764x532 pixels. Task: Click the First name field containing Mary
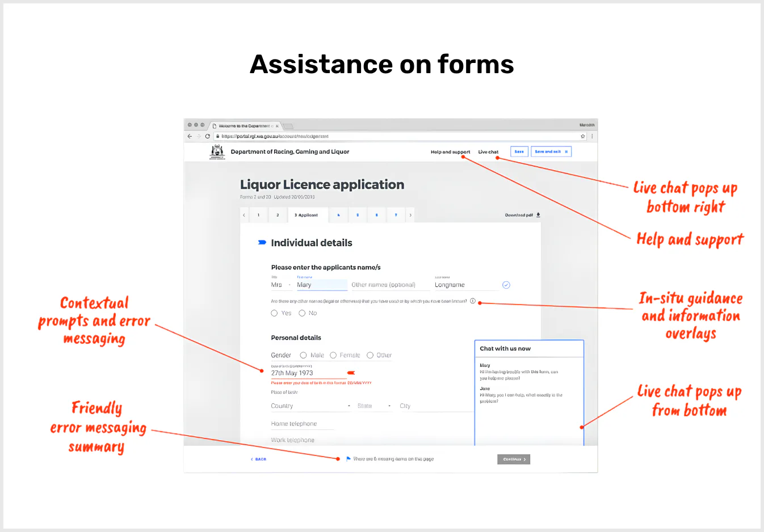click(321, 285)
